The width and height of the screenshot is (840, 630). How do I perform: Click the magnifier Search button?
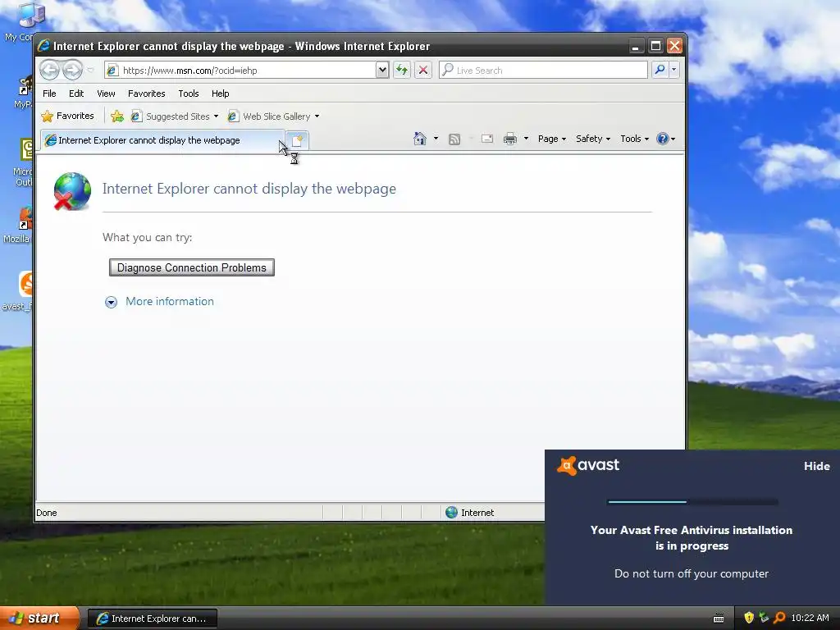[x=660, y=70]
